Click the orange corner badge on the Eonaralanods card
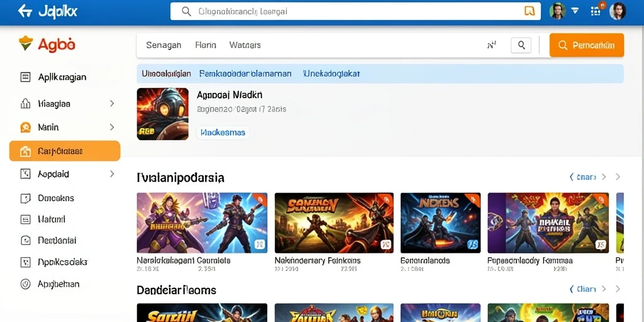The height and width of the screenshot is (322, 644). pyautogui.click(x=474, y=199)
